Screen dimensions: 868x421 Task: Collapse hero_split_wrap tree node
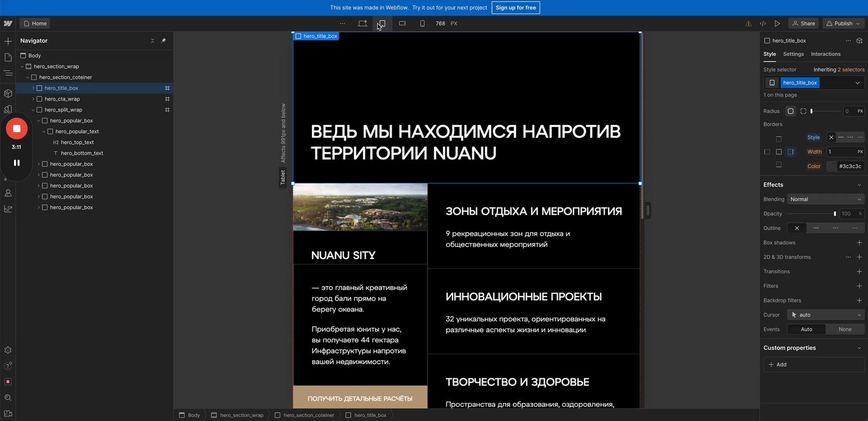pyautogui.click(x=33, y=110)
